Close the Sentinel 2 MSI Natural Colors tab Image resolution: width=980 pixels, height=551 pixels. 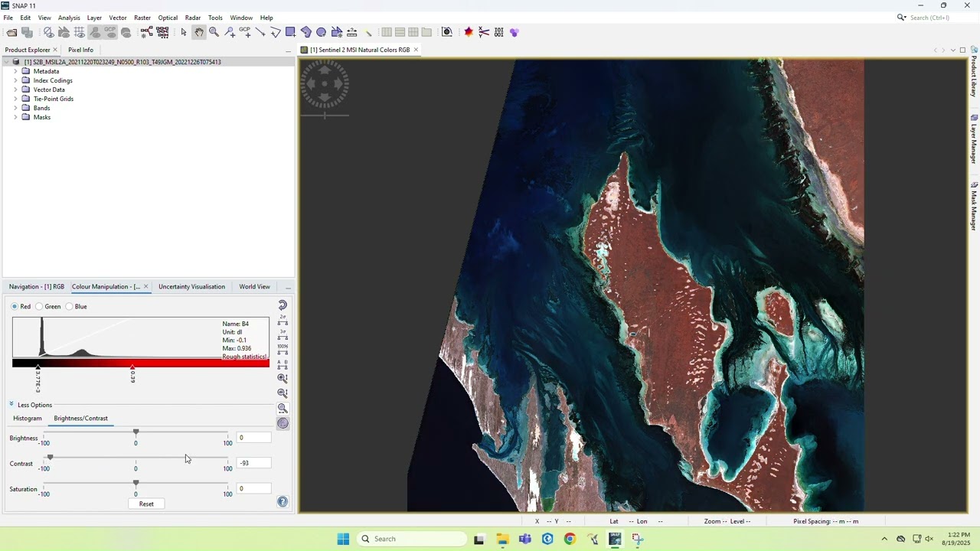point(416,50)
